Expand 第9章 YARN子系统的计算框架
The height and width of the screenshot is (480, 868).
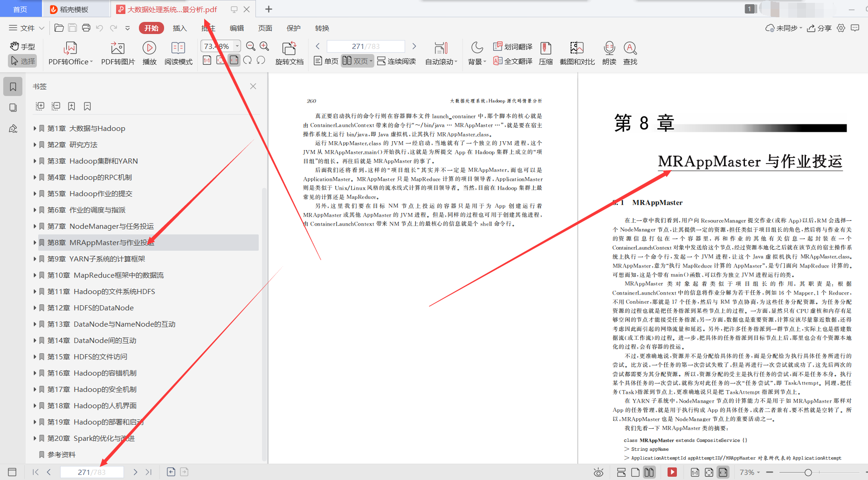(34, 259)
